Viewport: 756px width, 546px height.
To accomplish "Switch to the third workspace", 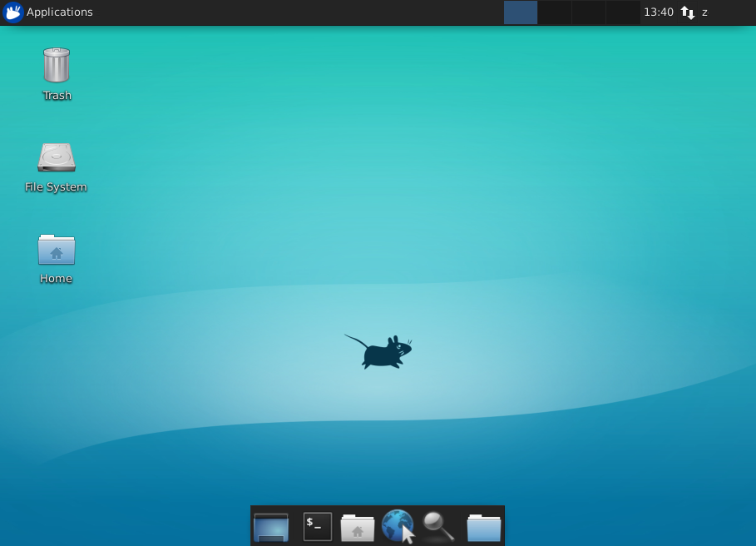I will pos(589,12).
